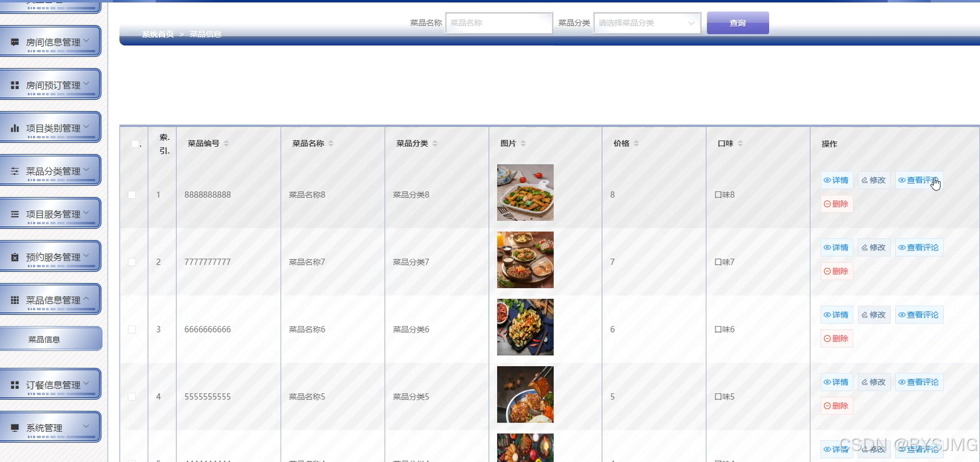Open dish image thumbnail for 菜品名称6
The image size is (980, 462).
[525, 327]
